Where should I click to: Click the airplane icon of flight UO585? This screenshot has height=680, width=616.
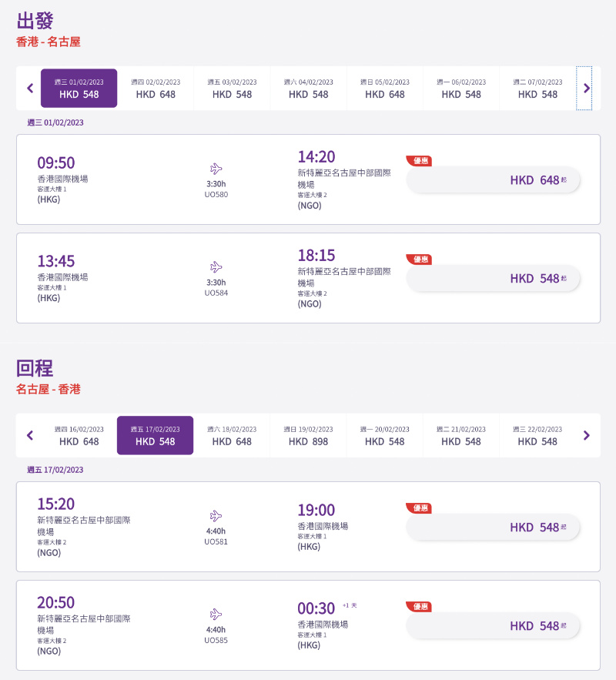216,614
